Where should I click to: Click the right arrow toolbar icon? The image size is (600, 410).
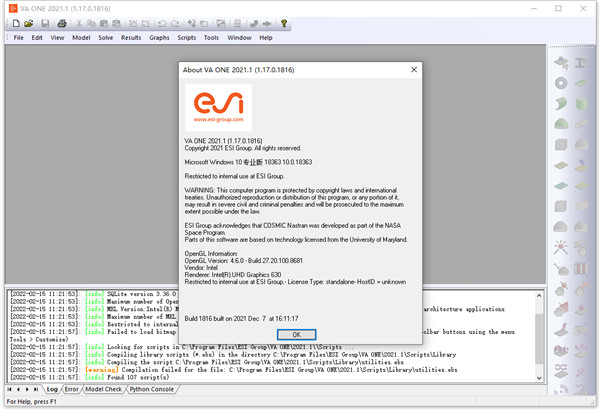click(x=267, y=24)
